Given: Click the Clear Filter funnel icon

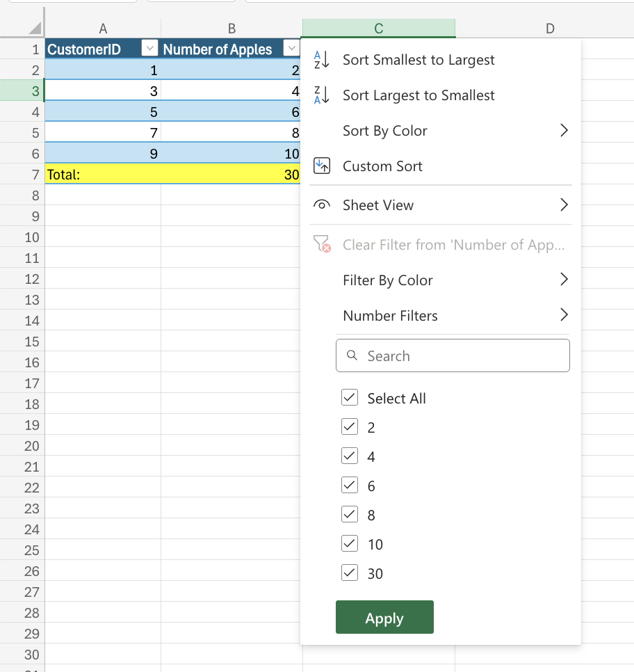Looking at the screenshot, I should point(322,244).
